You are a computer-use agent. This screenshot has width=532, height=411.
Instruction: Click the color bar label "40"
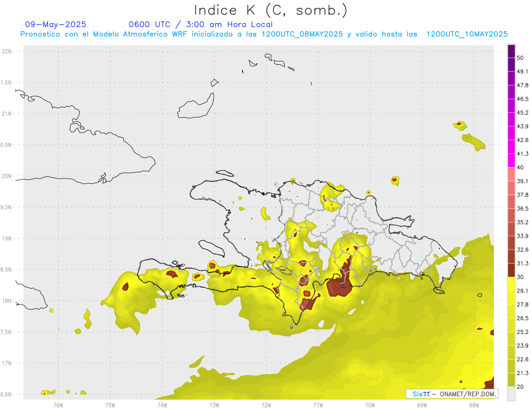click(520, 168)
